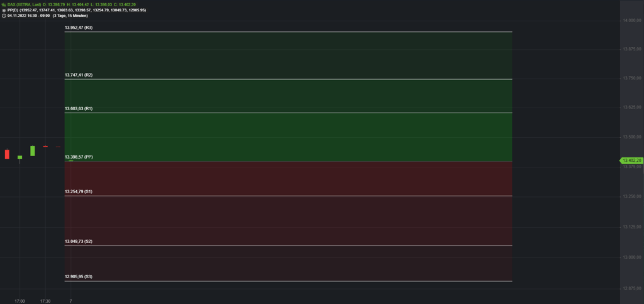Select the 13.049,73 (S2) support label
This screenshot has height=304, width=644.
point(79,241)
